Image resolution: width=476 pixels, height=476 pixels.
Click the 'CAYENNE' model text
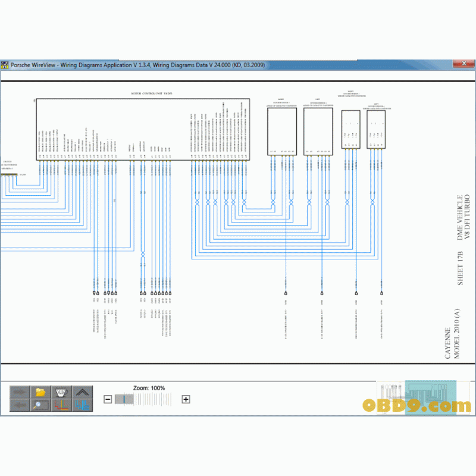point(448,343)
